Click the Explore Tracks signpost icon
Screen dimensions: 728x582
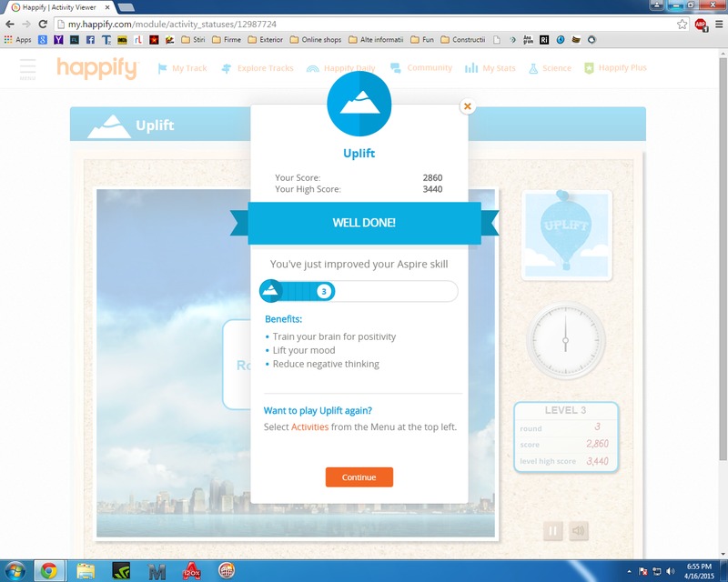226,69
